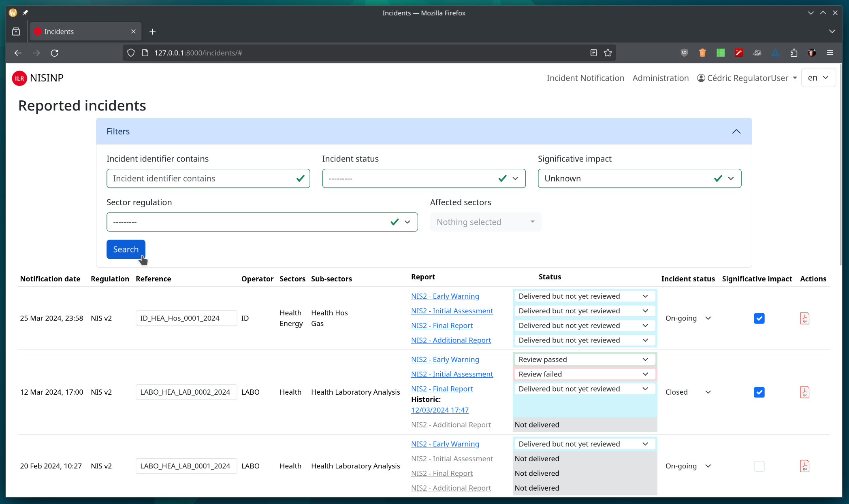Focus the Incident identifier contains field
The height and width of the screenshot is (504, 849).
(x=203, y=179)
